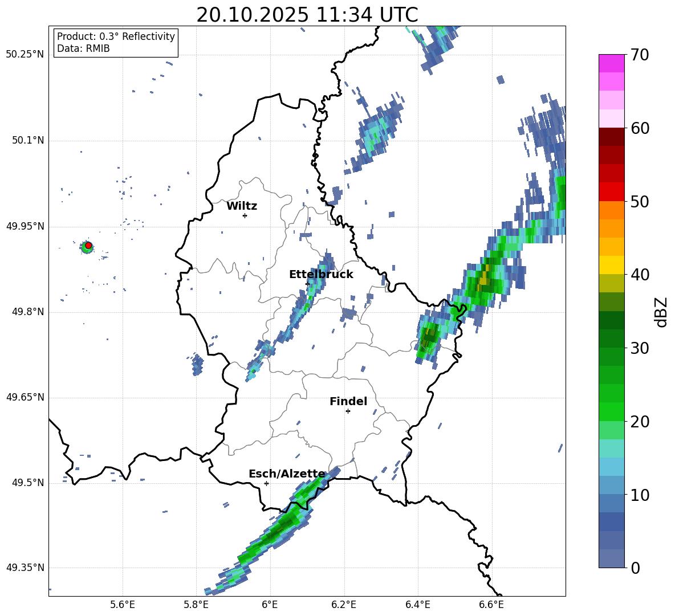Select the Esch/Alzette city label
This screenshot has height=616, width=675.
[287, 474]
